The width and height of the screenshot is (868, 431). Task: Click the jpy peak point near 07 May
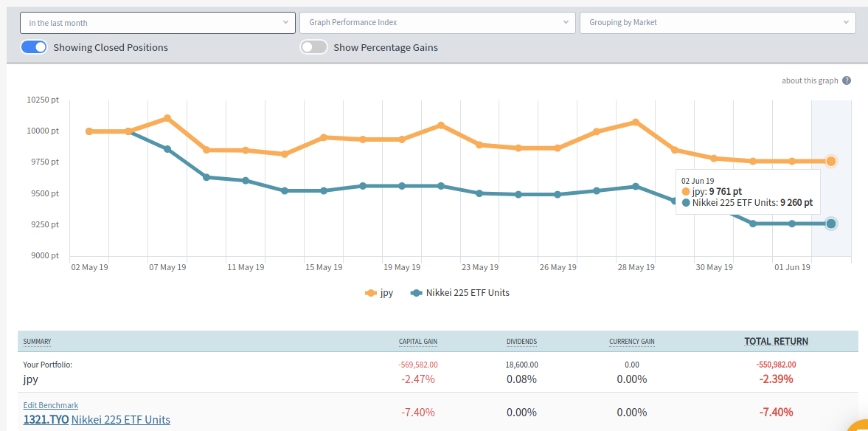pos(167,118)
